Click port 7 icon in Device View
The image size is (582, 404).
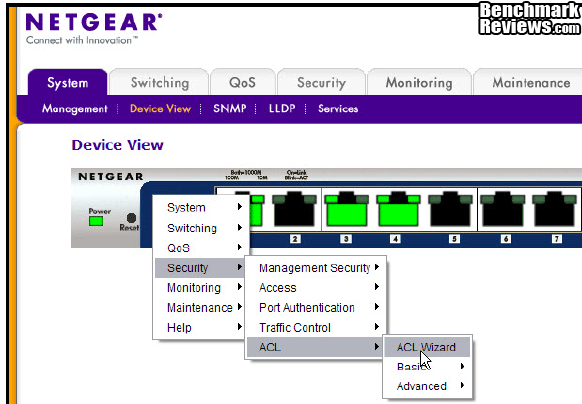pos(554,209)
